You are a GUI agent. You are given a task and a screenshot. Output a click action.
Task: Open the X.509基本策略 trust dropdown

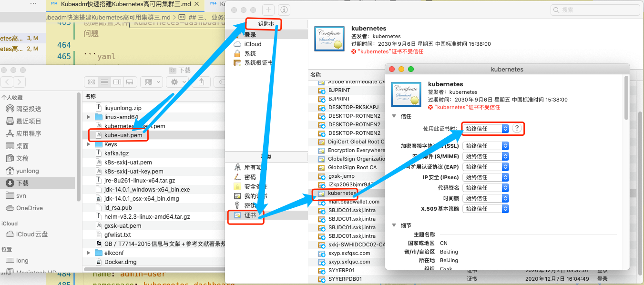click(486, 209)
